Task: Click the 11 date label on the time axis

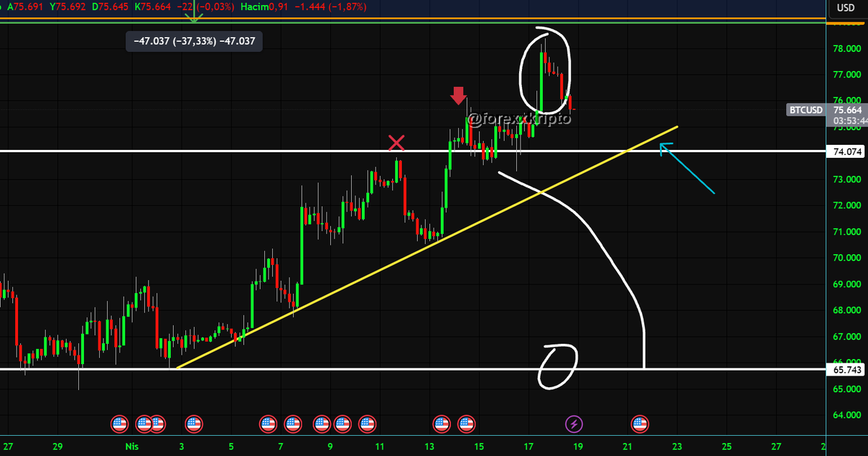Action: 379,447
